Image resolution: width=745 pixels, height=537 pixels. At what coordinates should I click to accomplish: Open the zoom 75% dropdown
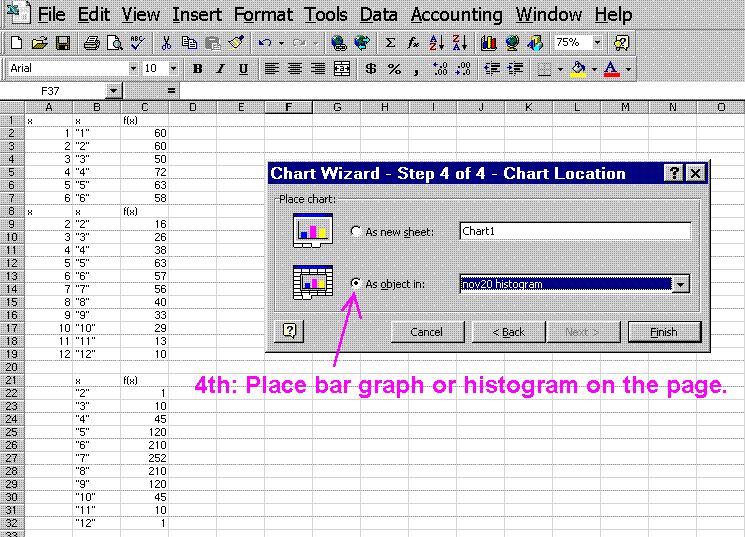(597, 43)
